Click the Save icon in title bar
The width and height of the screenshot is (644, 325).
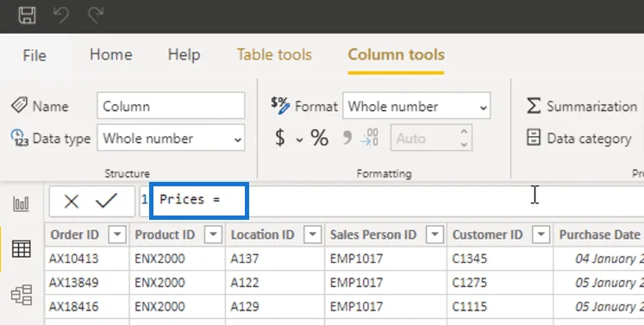27,16
